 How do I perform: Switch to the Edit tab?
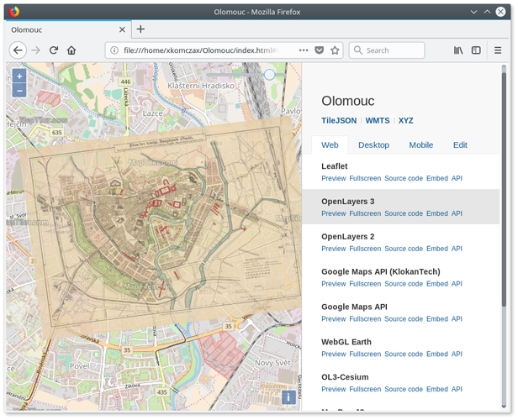[460, 144]
